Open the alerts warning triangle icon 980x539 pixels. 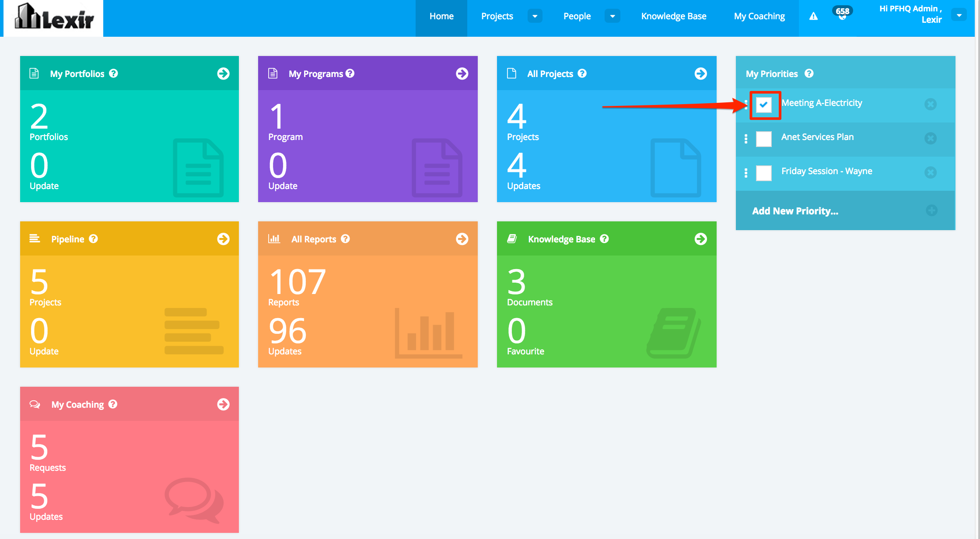tap(813, 17)
